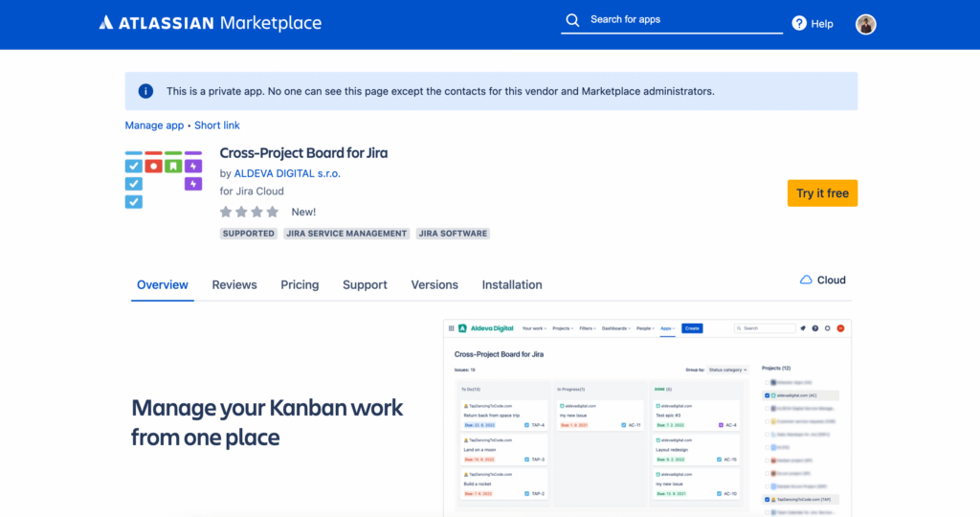Click the info icon in private app banner

[x=145, y=91]
